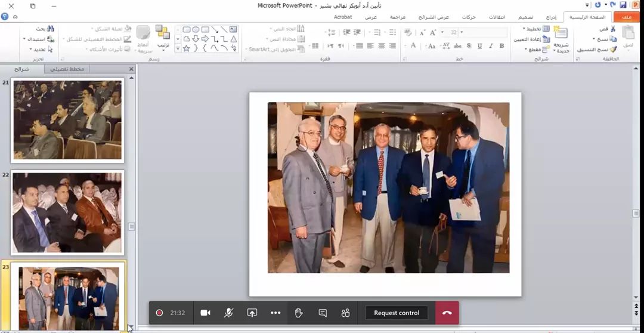This screenshot has width=644, height=333.
Task: Hang up the call with red button
Action: tap(447, 313)
